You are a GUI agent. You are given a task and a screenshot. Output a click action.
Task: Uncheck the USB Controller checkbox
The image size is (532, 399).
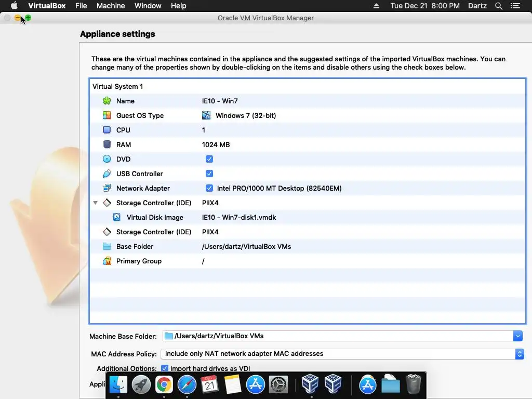[x=209, y=174]
